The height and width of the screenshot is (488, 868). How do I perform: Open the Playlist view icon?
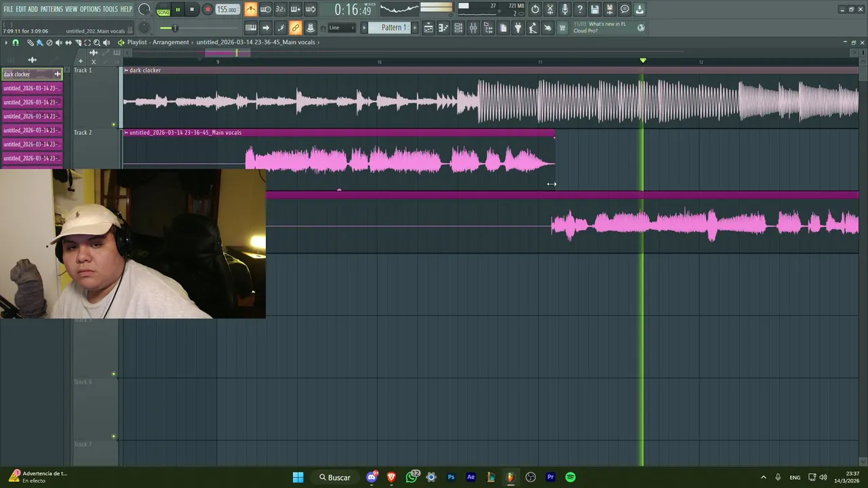tap(429, 28)
